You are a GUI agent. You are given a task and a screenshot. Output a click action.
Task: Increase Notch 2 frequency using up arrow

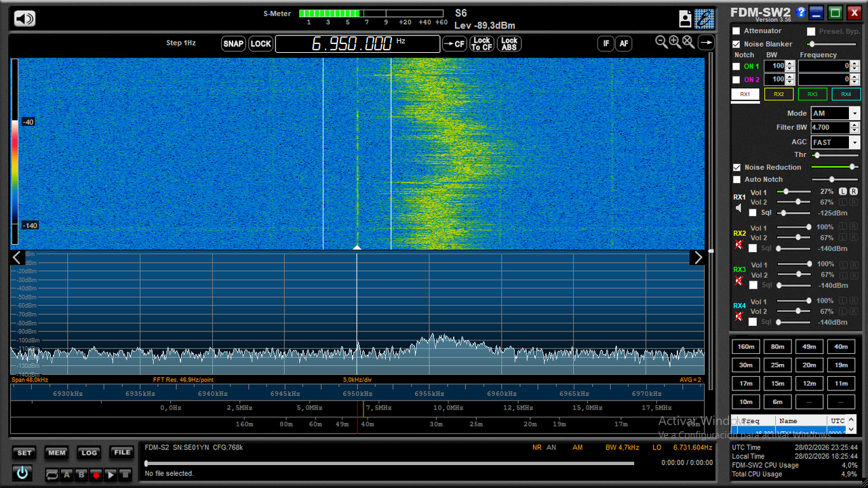[x=855, y=77]
